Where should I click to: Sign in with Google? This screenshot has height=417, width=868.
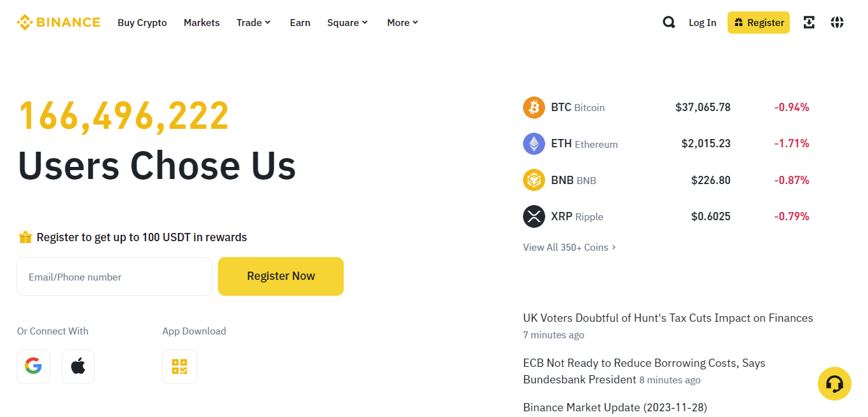(33, 366)
